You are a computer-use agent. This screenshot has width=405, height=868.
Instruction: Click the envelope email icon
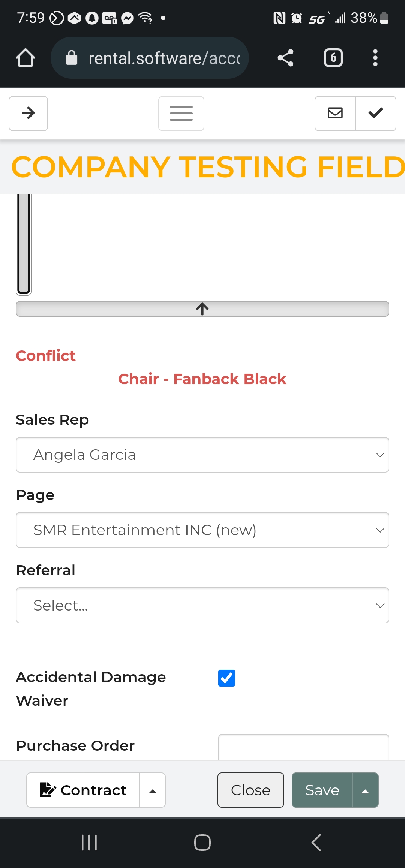(x=335, y=113)
